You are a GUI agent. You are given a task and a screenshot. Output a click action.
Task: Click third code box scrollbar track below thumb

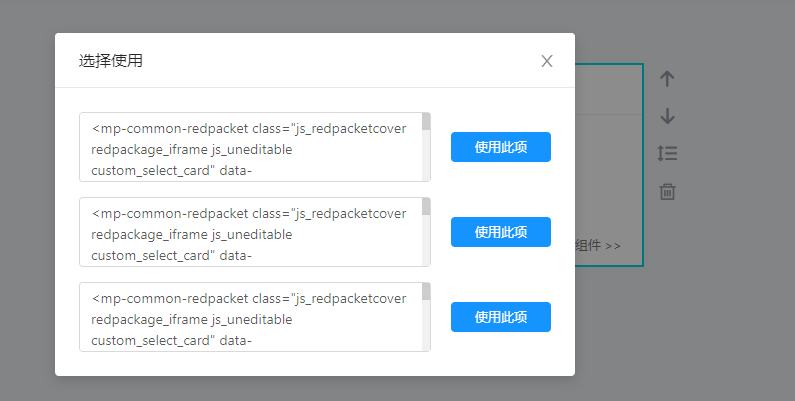[426, 330]
